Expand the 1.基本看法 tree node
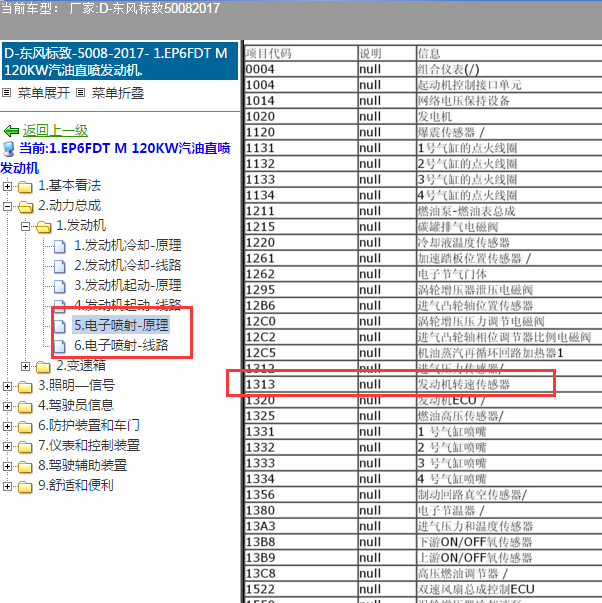The image size is (602, 603). coord(7,186)
